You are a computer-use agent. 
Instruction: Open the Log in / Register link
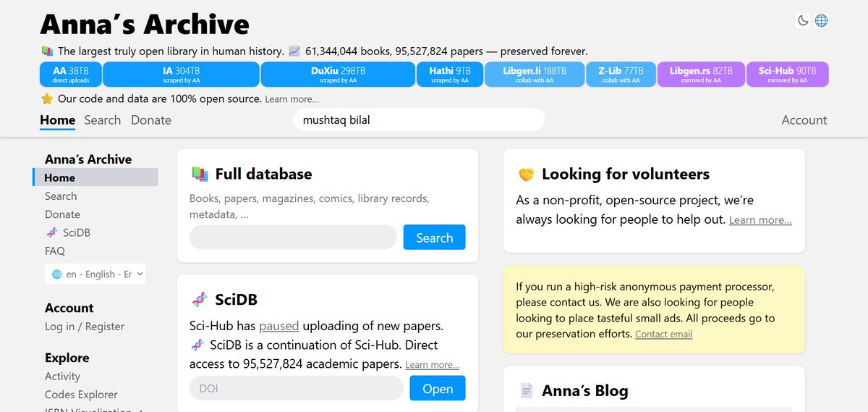[x=85, y=327]
